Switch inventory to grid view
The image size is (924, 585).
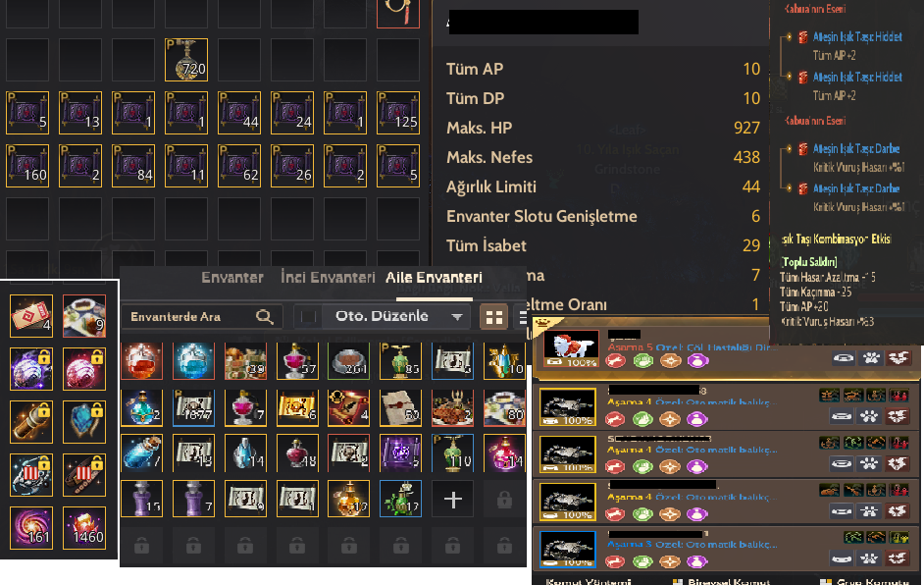(x=493, y=317)
